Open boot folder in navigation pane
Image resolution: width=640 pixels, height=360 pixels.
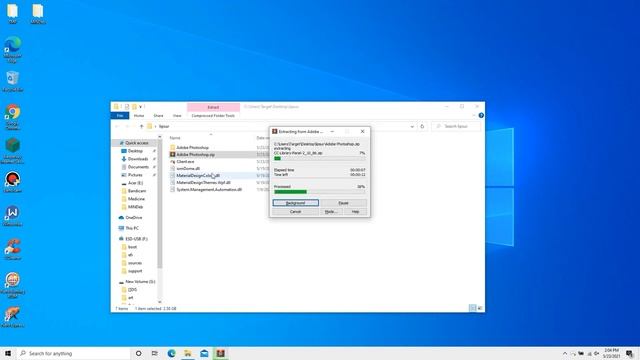coord(132,247)
